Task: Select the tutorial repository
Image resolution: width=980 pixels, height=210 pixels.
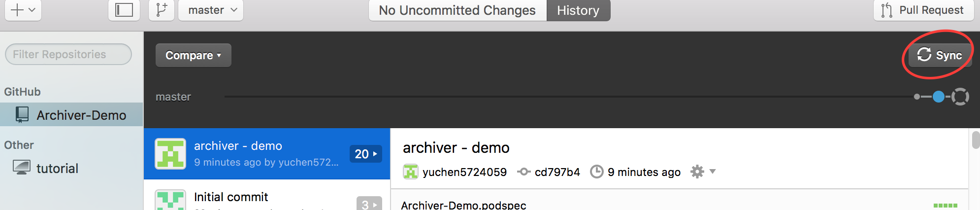Action: tap(71, 168)
